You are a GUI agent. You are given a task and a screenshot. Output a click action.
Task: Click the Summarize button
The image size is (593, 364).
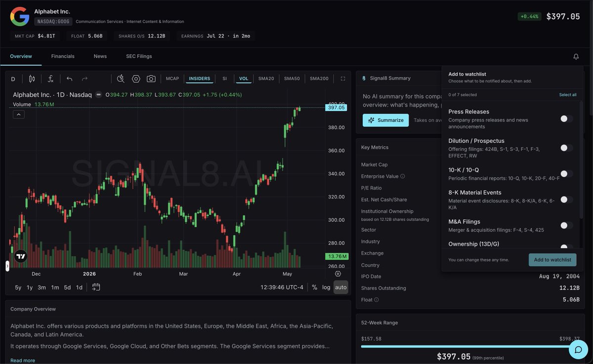click(385, 120)
